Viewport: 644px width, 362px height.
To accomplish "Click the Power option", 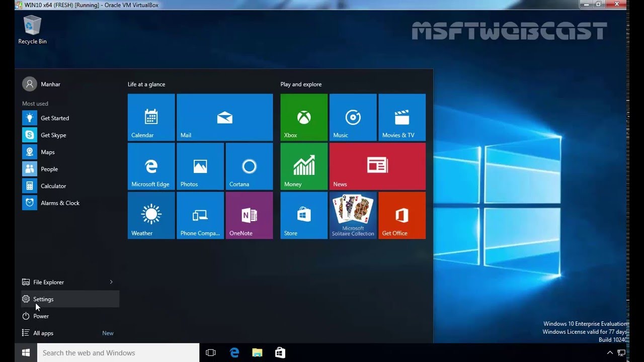I will pyautogui.click(x=70, y=316).
